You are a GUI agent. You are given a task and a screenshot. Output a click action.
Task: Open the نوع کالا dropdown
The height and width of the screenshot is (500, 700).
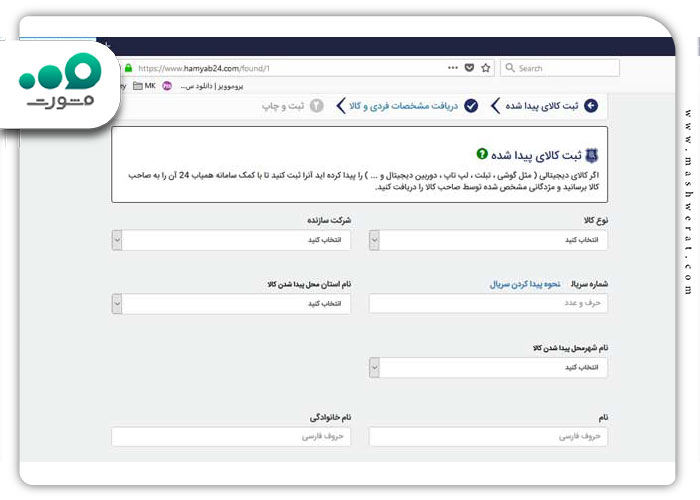[x=488, y=240]
